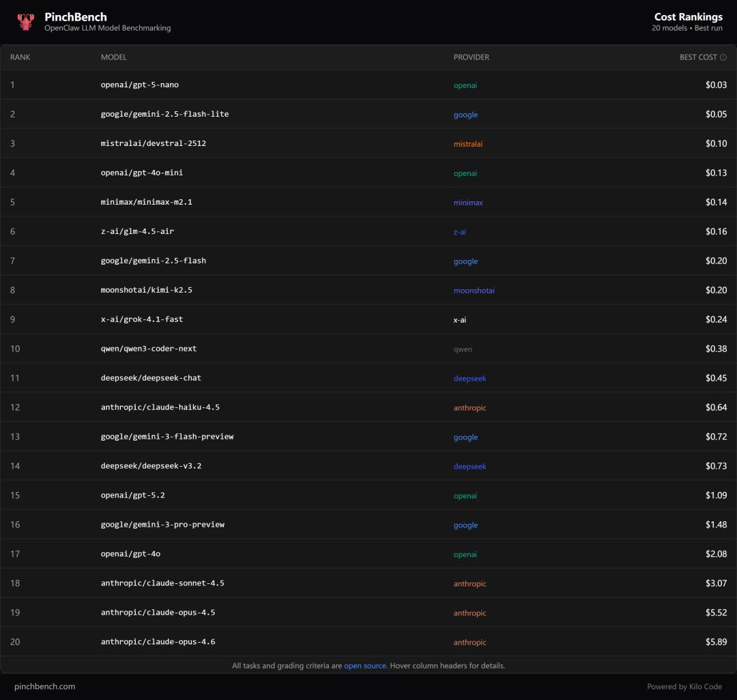
Task: Select openai/gpt-5.2 model
Action: click(x=132, y=495)
